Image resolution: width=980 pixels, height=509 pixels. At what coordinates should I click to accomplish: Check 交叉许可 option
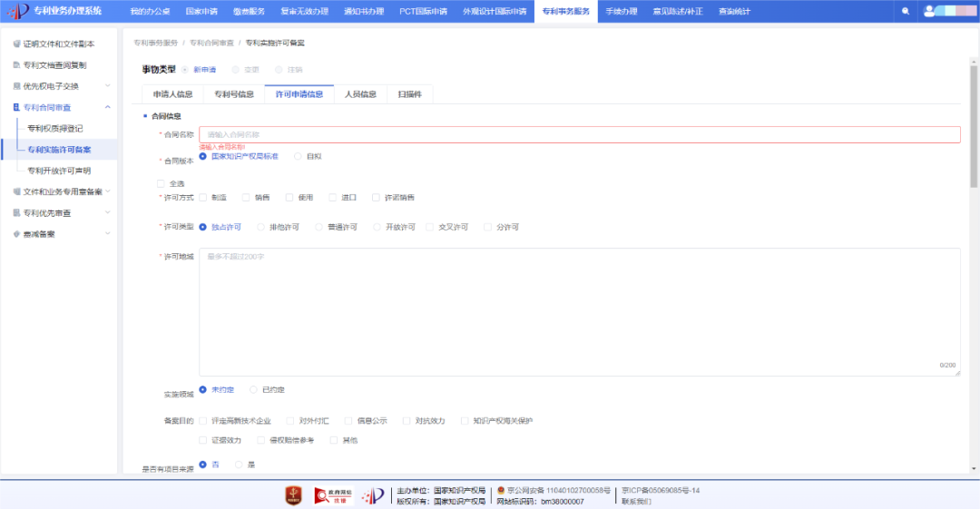pyautogui.click(x=429, y=227)
